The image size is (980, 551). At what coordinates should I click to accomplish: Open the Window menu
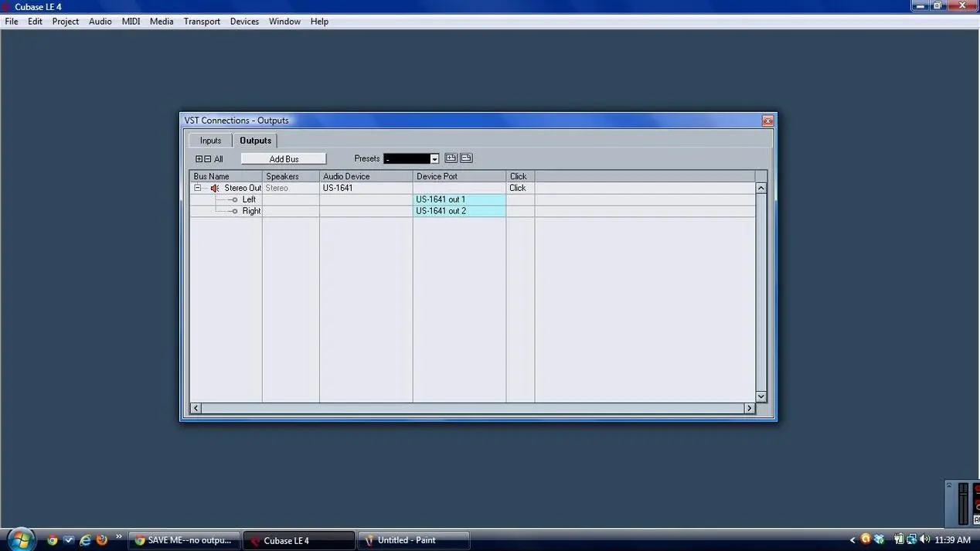coord(284,22)
